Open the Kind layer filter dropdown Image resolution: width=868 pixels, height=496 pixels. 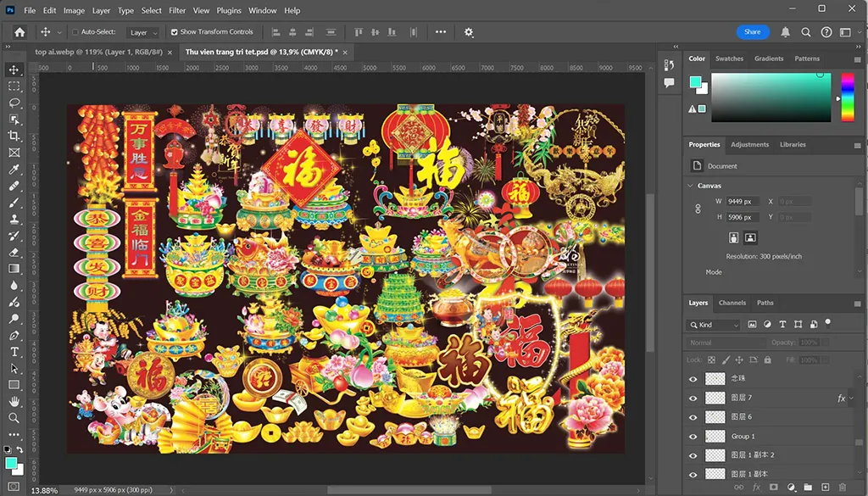click(714, 325)
